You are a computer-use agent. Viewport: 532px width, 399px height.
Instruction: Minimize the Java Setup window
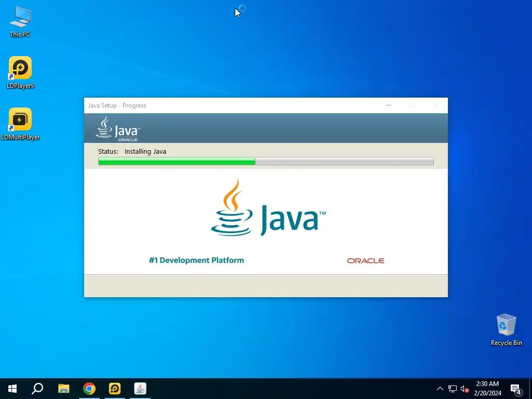click(x=389, y=105)
